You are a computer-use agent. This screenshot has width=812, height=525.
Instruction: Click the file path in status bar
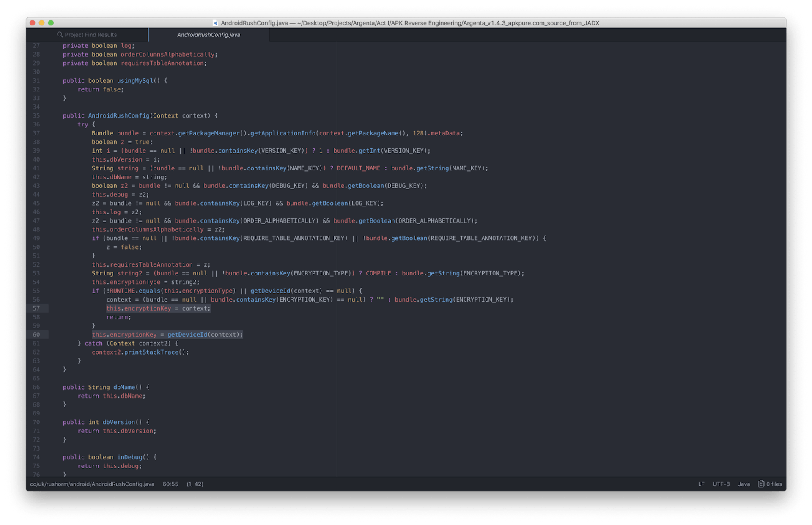[x=92, y=484]
